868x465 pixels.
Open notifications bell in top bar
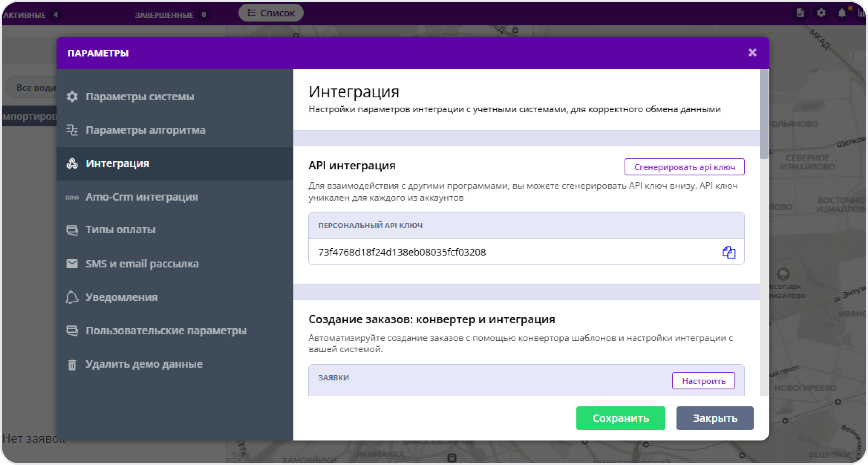click(x=842, y=13)
